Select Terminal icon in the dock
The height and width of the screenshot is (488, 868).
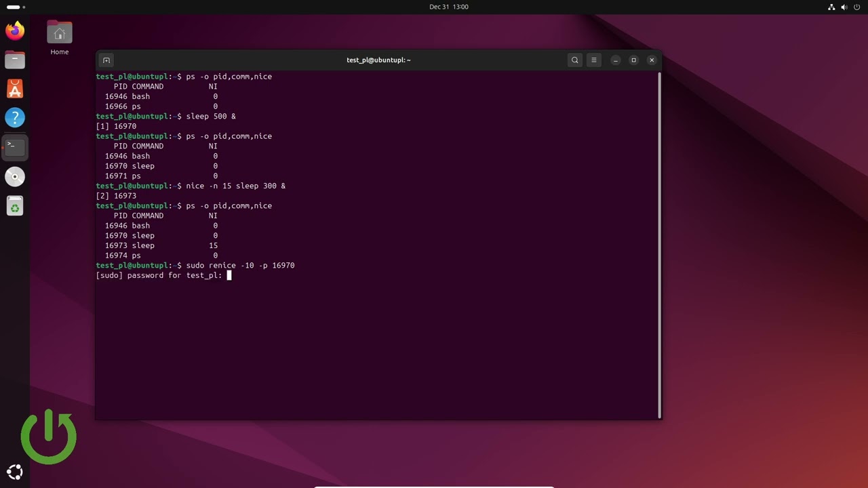15,147
